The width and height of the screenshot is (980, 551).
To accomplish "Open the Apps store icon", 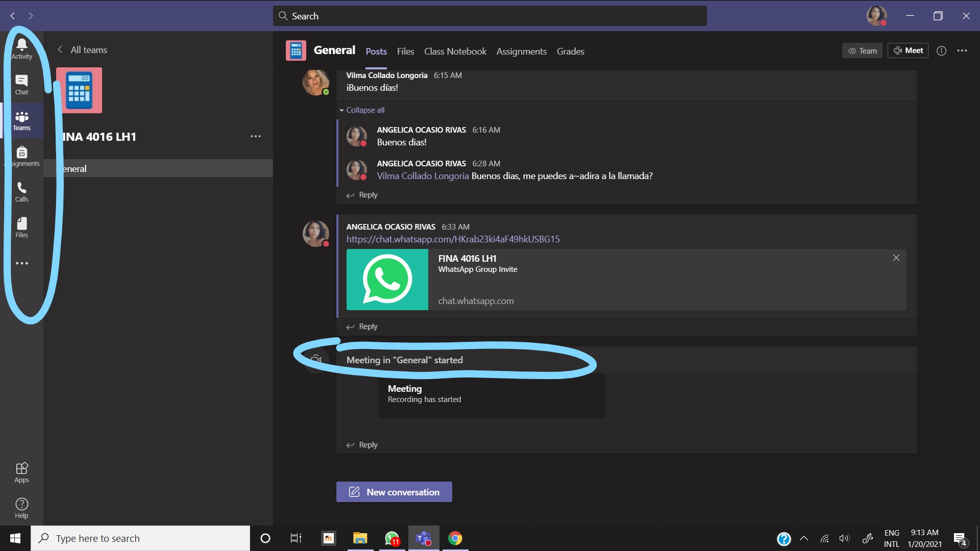I will (x=21, y=472).
